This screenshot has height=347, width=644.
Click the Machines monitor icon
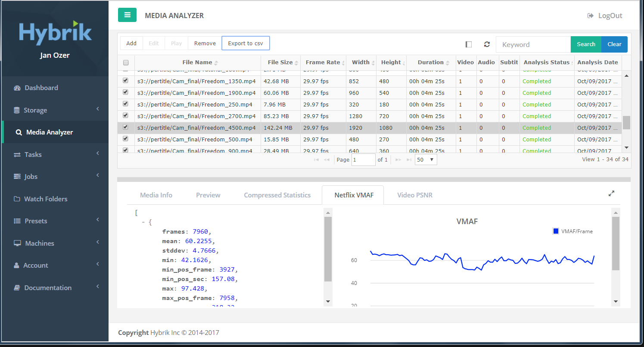tap(17, 244)
